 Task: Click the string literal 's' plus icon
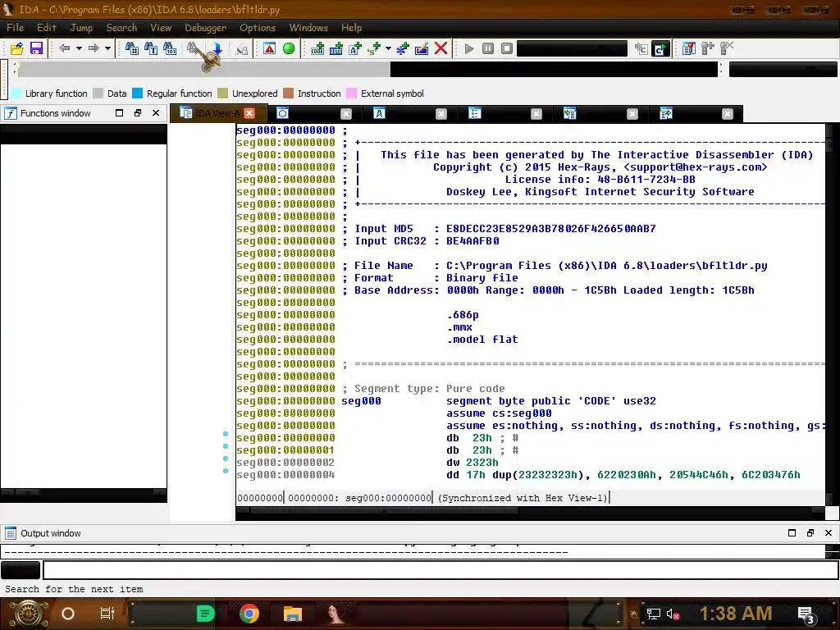(x=374, y=48)
